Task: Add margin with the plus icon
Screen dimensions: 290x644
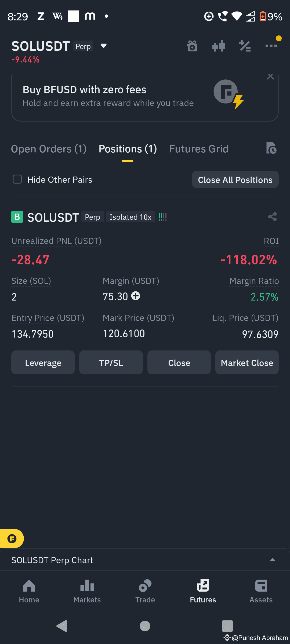Action: 136,296
